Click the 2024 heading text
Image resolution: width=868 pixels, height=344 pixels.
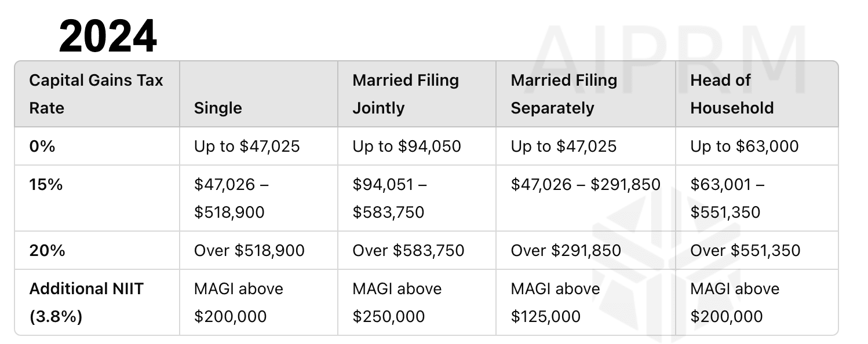[x=108, y=36]
